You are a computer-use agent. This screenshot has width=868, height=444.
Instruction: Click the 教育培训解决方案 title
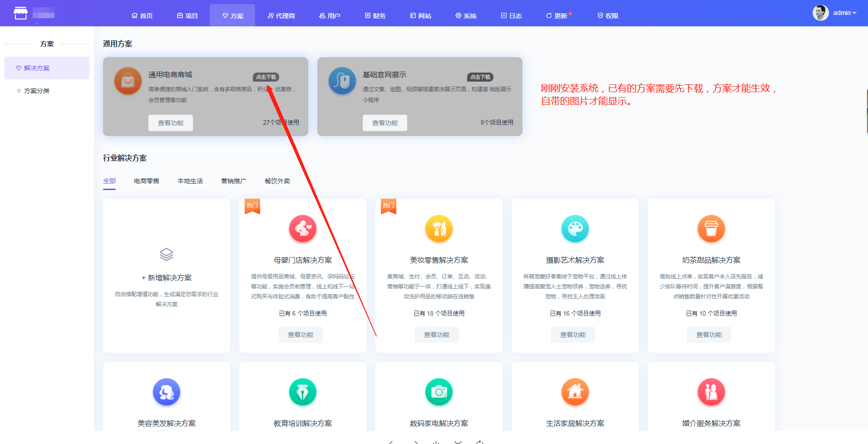(x=303, y=423)
